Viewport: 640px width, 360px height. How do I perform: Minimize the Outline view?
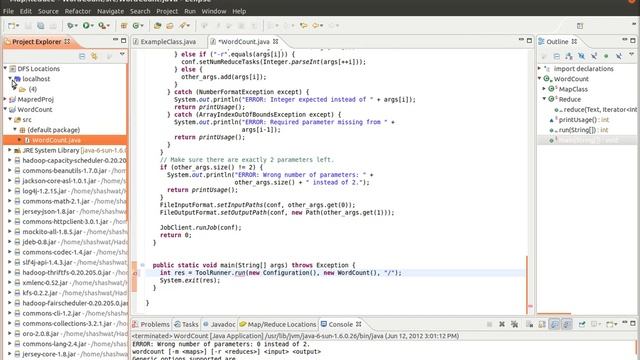click(624, 40)
